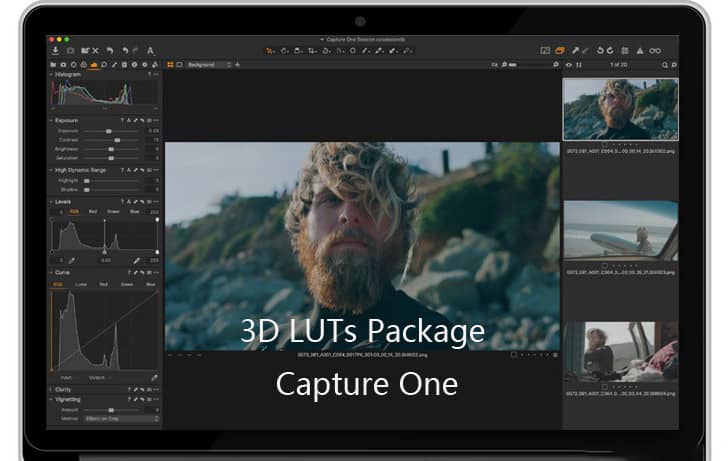Viewport: 728px width, 461px height.
Task: Click the Copy Adjustments arrow icon
Action: pos(575,51)
